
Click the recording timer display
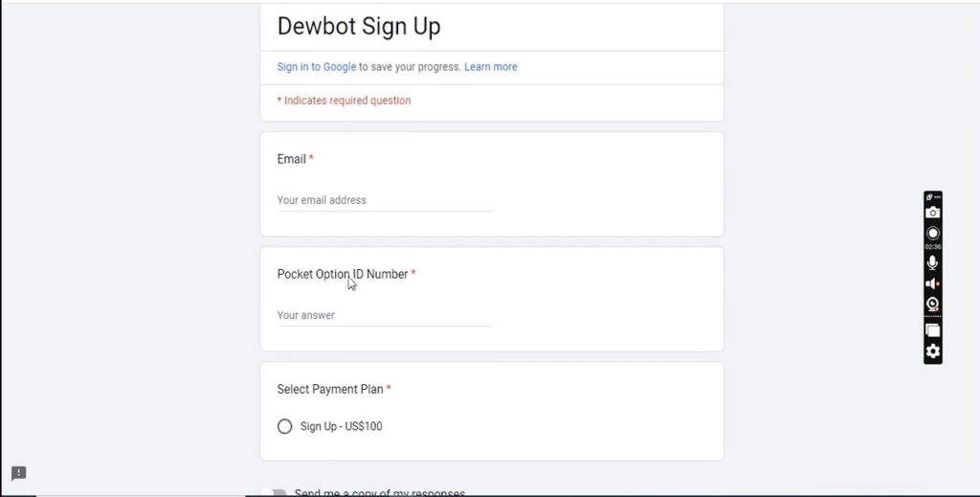coord(933,247)
